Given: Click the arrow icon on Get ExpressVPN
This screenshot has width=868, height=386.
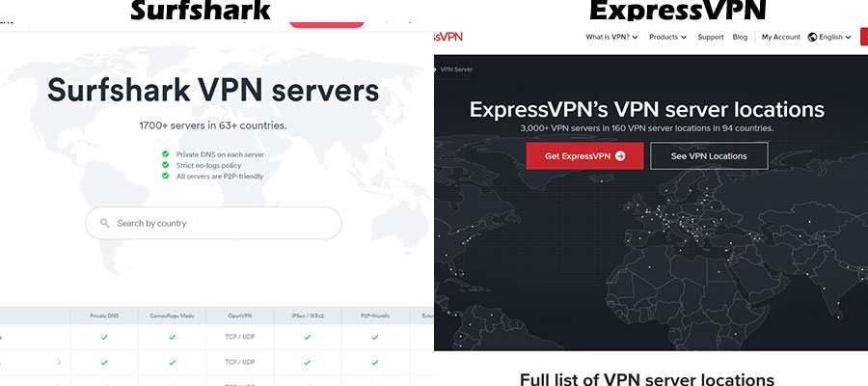Looking at the screenshot, I should coord(620,156).
